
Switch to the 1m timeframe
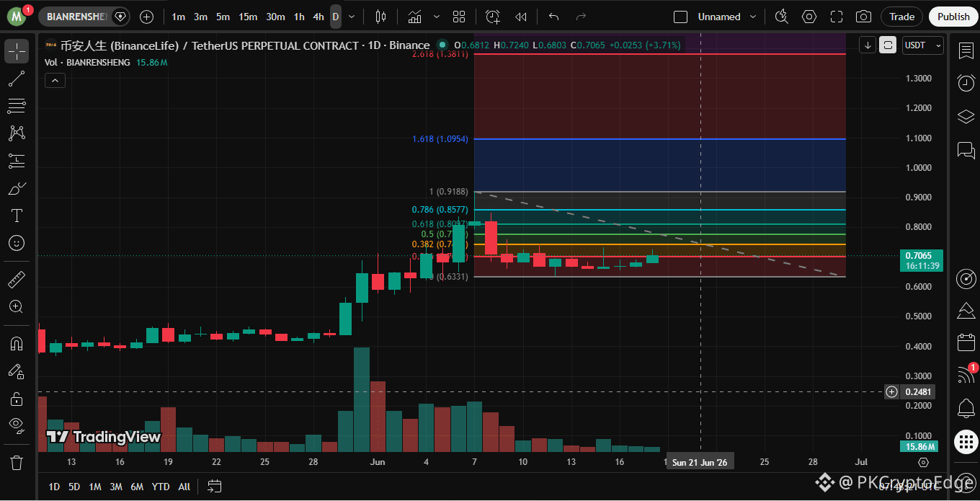178,16
